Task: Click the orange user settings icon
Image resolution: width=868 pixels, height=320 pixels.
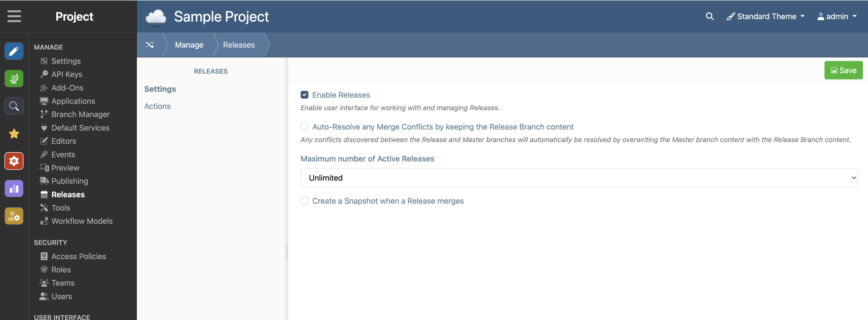Action: 14,216
